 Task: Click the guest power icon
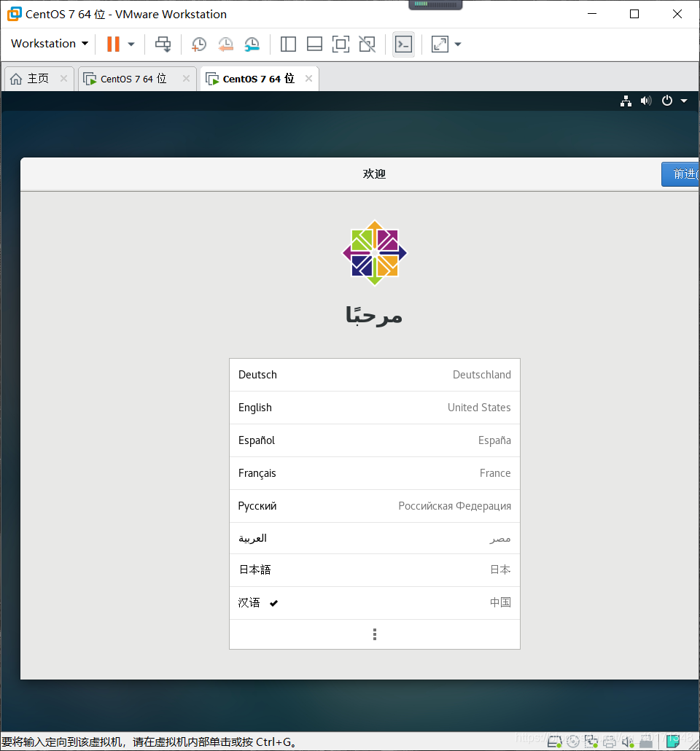pos(667,101)
